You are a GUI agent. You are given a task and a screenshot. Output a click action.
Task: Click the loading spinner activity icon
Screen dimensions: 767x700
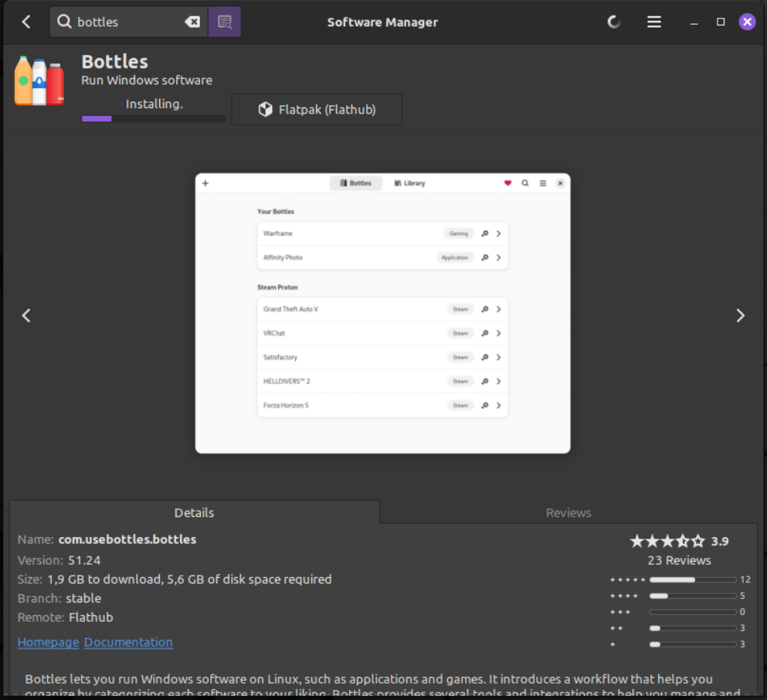614,22
